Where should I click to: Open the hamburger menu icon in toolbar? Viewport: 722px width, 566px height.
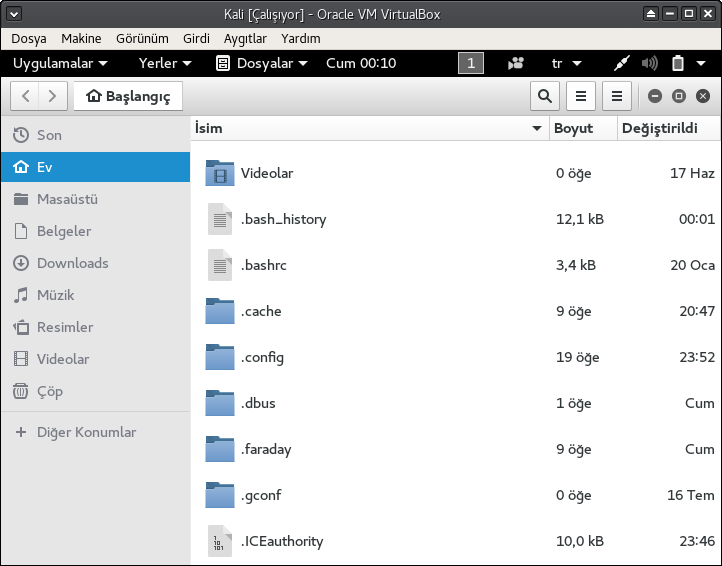617,96
